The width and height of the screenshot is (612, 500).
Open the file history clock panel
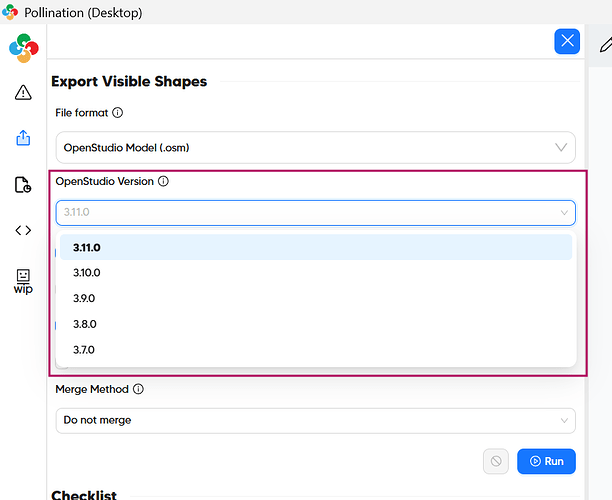23,185
